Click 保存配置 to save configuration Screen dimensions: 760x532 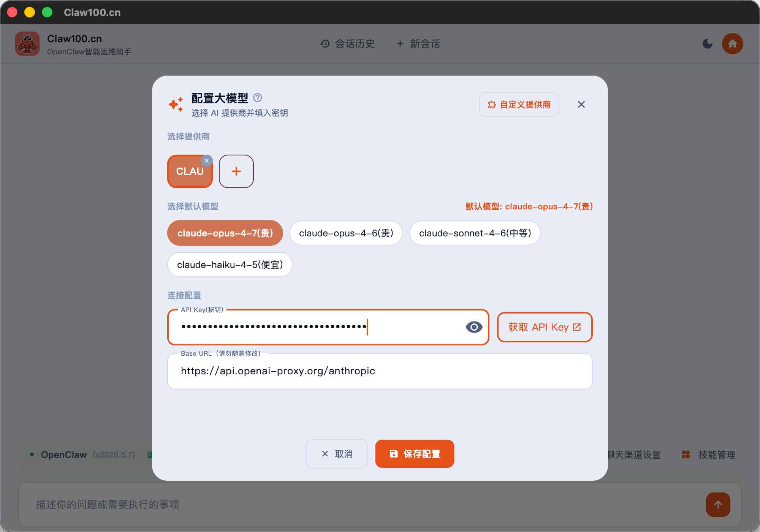click(415, 454)
